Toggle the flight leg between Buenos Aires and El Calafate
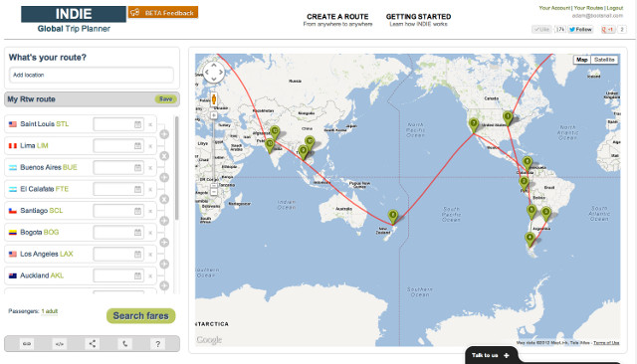This screenshot has width=637, height=364. [164, 177]
